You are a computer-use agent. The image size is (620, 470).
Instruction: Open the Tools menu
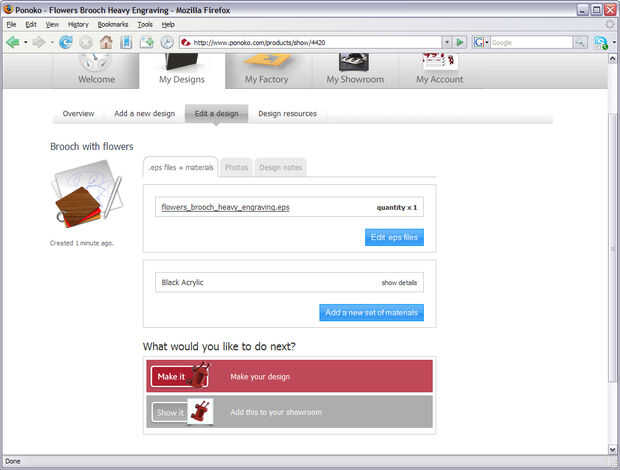coord(145,25)
